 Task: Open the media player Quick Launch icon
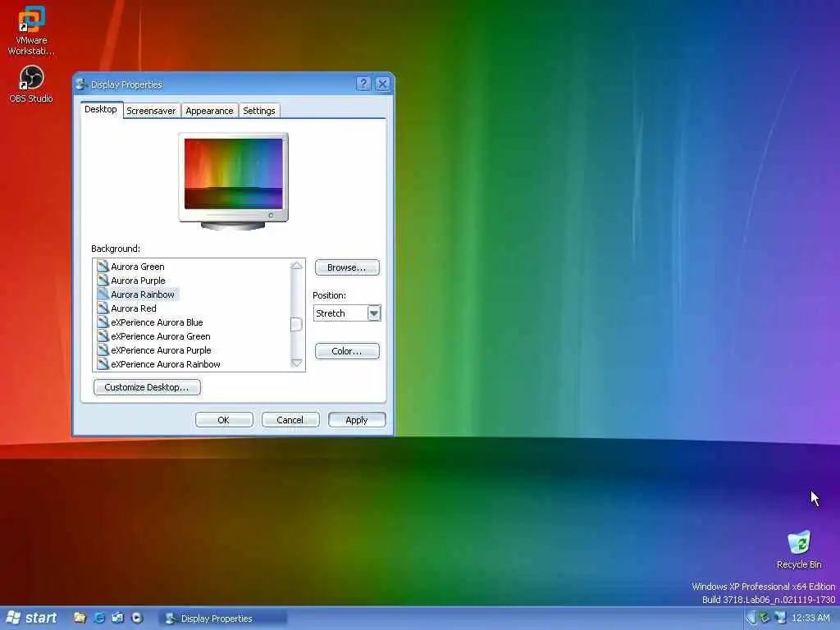coord(137,618)
